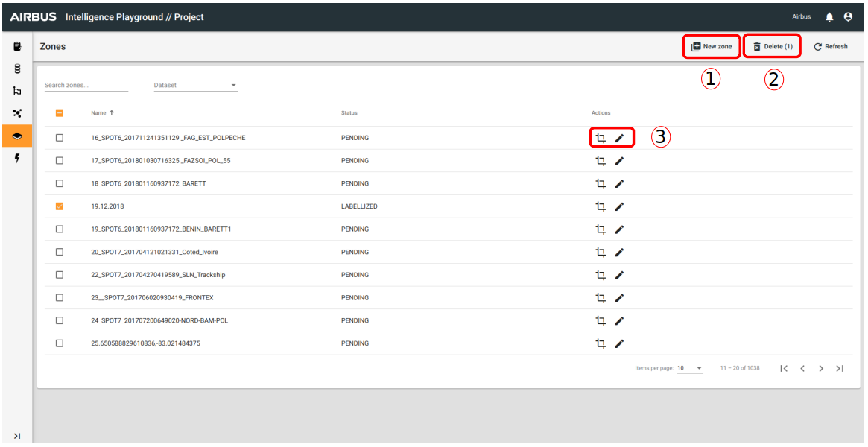868x447 pixels.
Task: Click edit pencil for 24_SPOT7 NORD-BAM-POL zone
Action: click(619, 320)
